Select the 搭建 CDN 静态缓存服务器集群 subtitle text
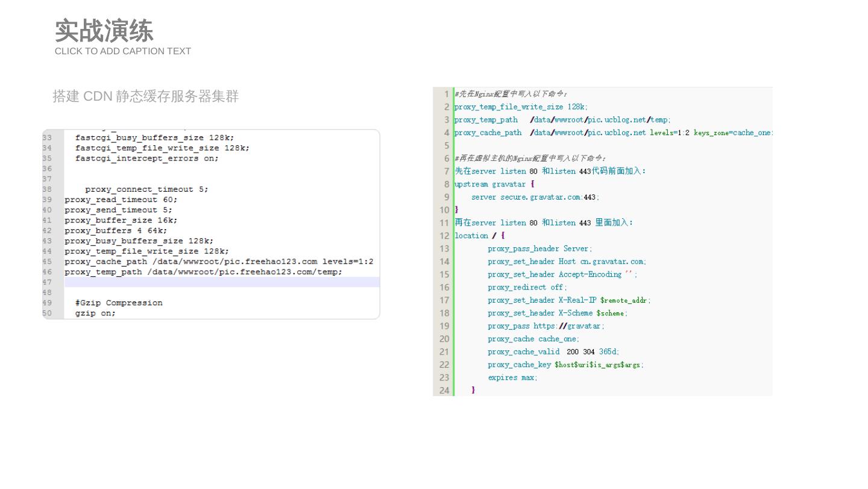Image resolution: width=868 pixels, height=489 pixels. [x=146, y=96]
